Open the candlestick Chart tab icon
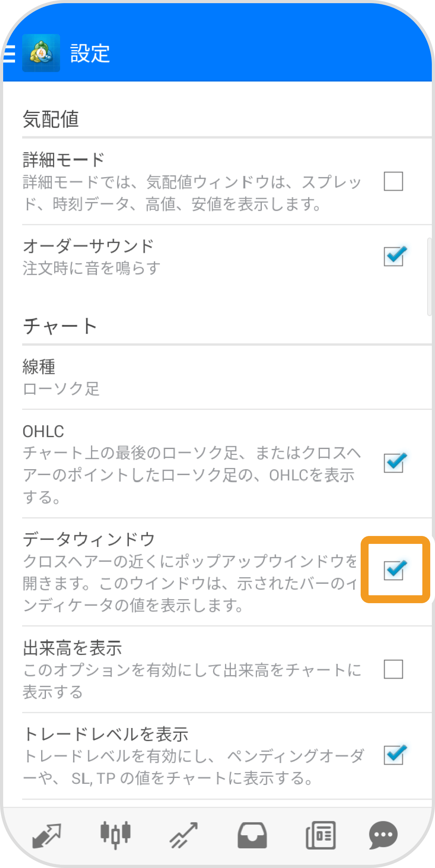Screen dimensions: 435x868 115,835
